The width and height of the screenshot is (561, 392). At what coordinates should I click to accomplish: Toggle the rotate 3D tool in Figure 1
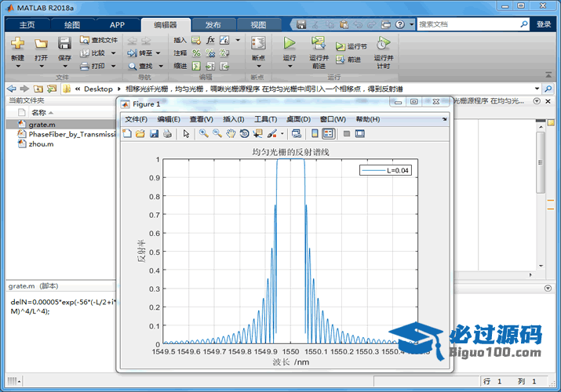pyautogui.click(x=244, y=133)
